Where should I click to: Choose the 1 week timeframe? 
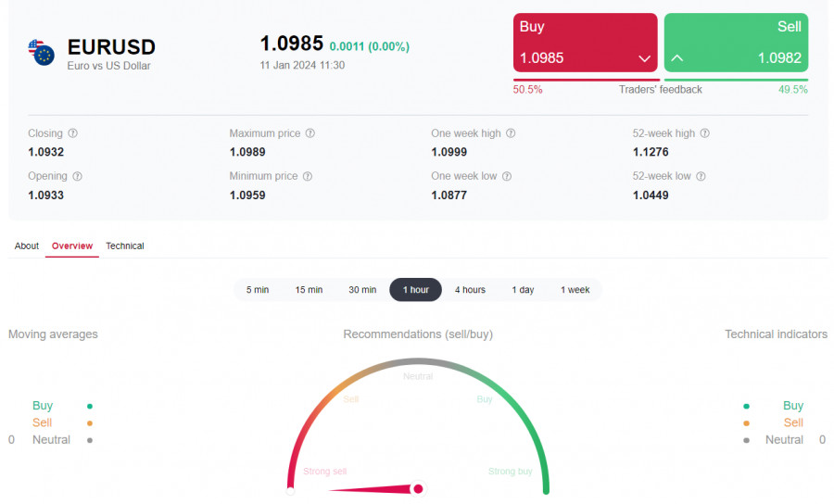point(575,290)
